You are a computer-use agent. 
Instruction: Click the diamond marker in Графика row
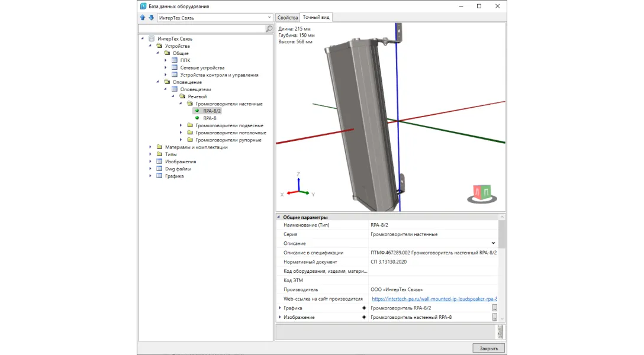pos(364,308)
